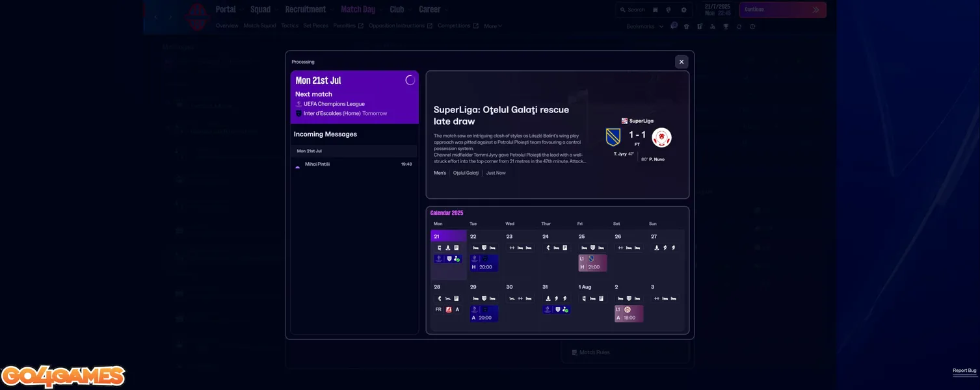Open the friendly away fixture on the 28th
Viewport: 980px width, 390px height.
(x=448, y=309)
